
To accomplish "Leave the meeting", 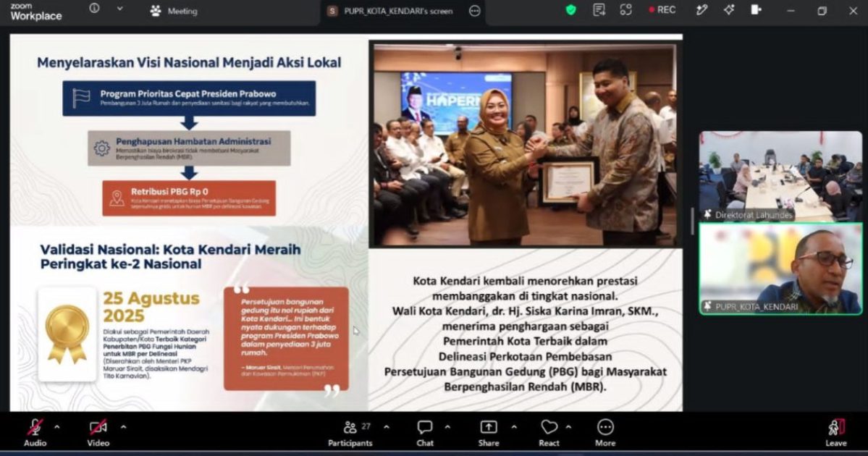I will [x=836, y=433].
